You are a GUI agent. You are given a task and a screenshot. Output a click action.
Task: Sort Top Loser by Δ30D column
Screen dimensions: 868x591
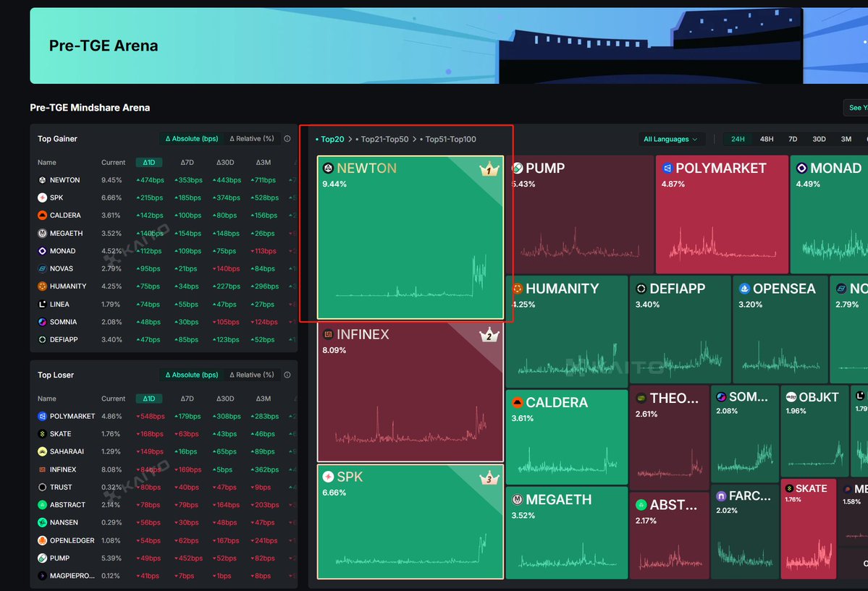tap(225, 399)
